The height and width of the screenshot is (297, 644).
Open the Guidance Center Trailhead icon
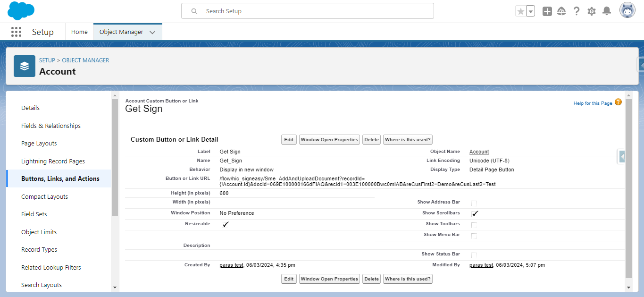(561, 11)
